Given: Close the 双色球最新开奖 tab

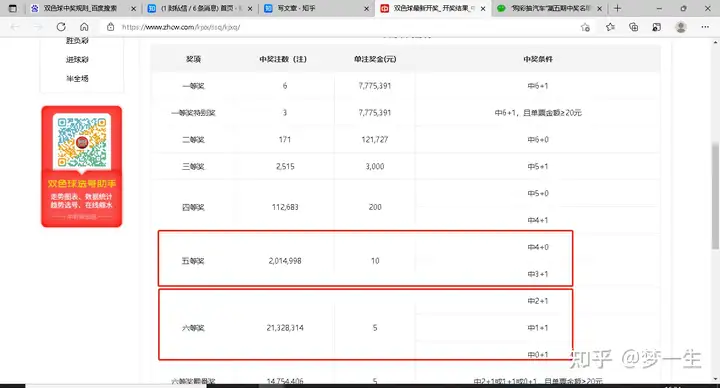Looking at the screenshot, I should tap(483, 8).
